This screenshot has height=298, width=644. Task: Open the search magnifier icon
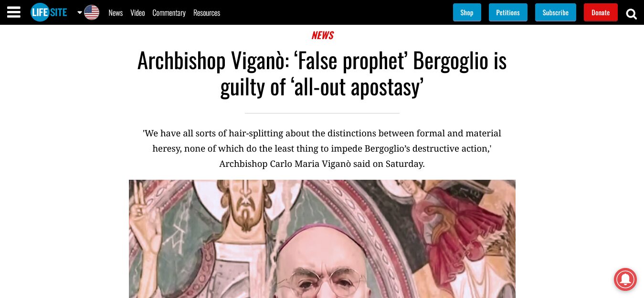tap(632, 13)
